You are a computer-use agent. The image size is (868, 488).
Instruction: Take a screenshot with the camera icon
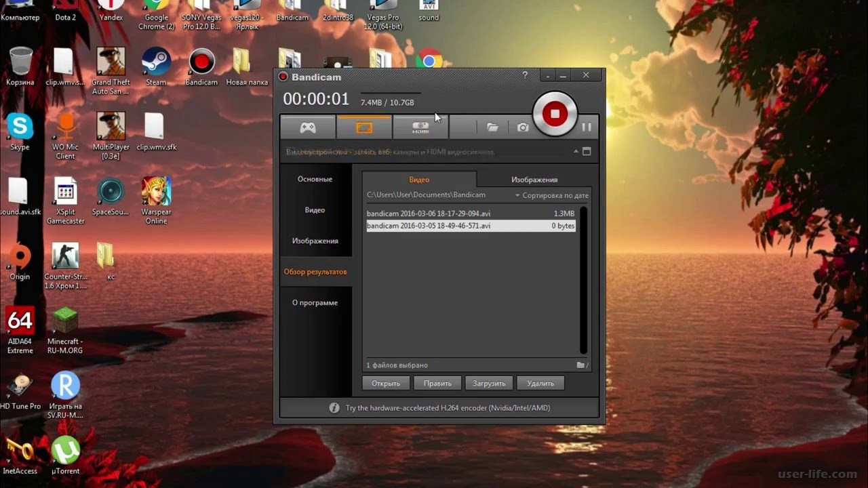pos(523,127)
